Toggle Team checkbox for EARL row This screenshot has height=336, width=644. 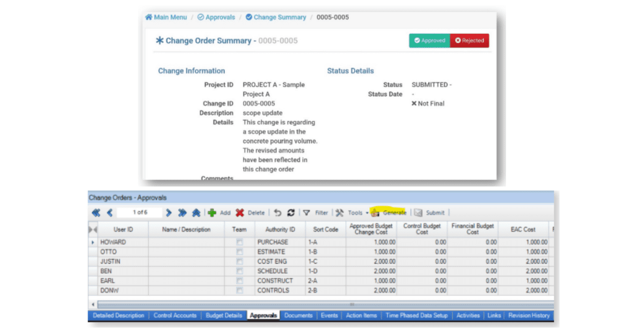tap(240, 281)
